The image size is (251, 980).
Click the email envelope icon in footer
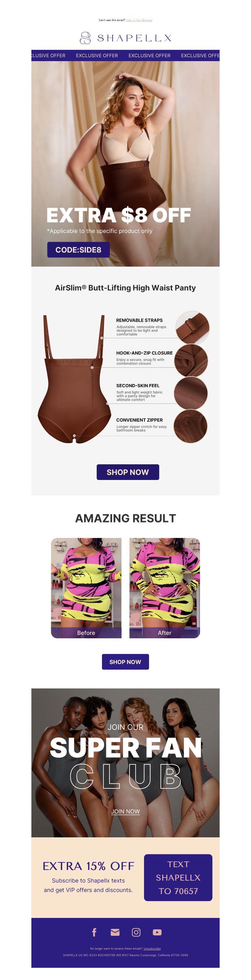click(x=115, y=932)
